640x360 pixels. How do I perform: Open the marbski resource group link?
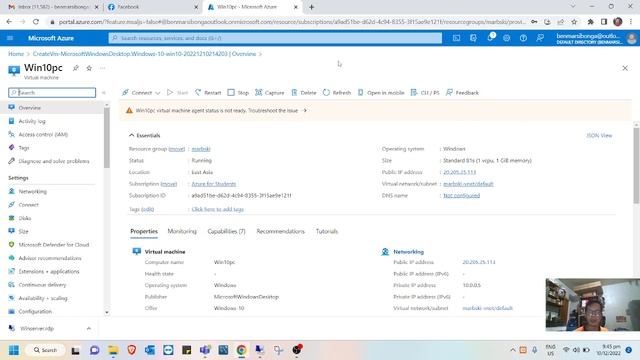pos(201,149)
